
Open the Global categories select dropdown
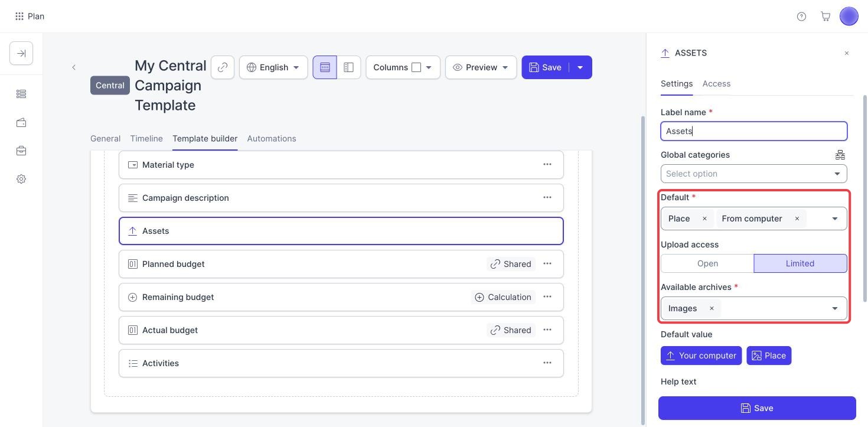(x=754, y=174)
